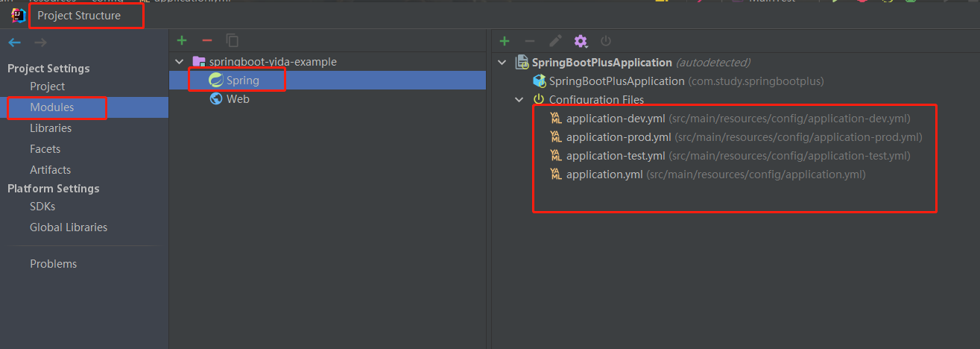The image size is (980, 349).
Task: Click the Web facet globe icon
Action: tap(215, 98)
